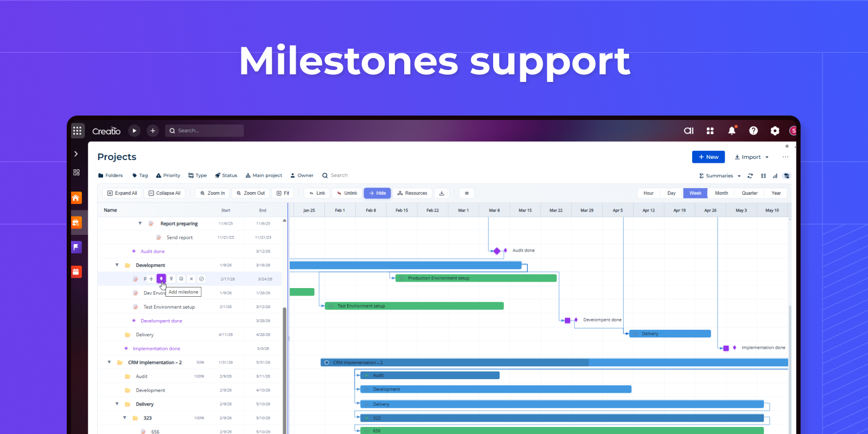Click the New button

pos(709,157)
